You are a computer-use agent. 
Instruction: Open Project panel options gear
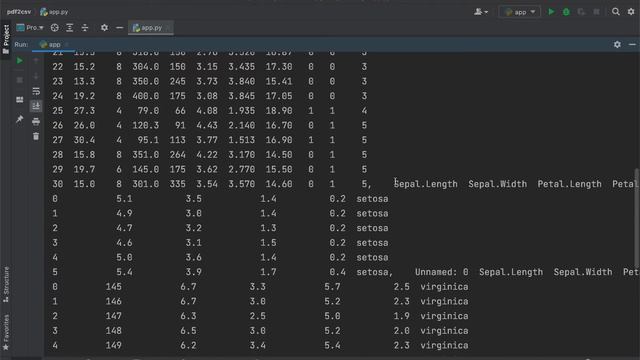104,28
